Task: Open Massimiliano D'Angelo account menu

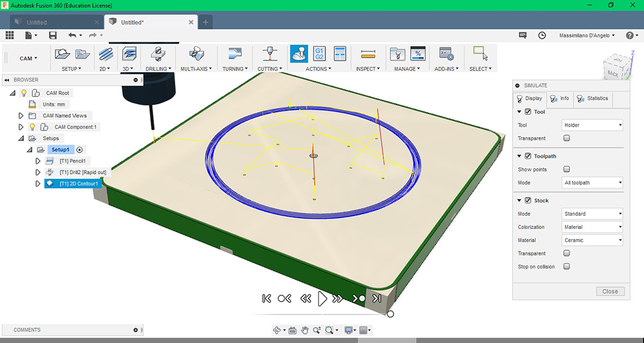Action: pos(587,35)
